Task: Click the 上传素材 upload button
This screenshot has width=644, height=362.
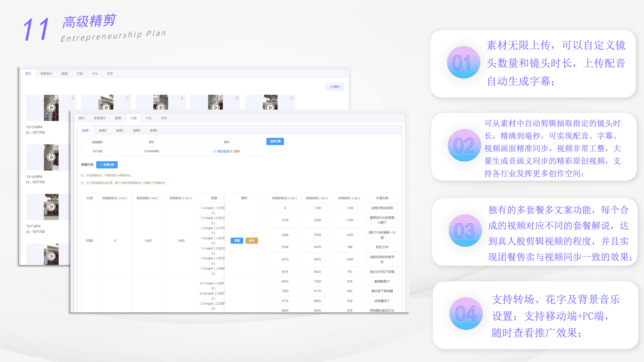Action: [335, 87]
